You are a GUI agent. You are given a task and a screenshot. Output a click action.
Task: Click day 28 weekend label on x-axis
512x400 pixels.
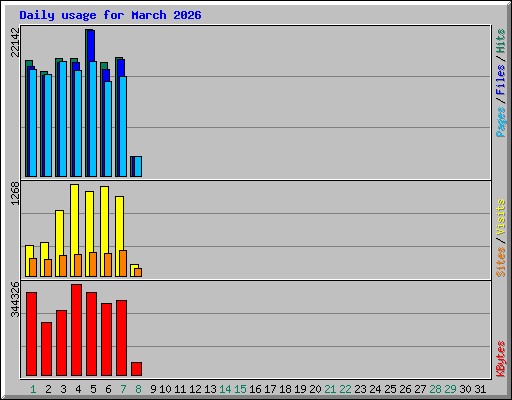pos(435,389)
